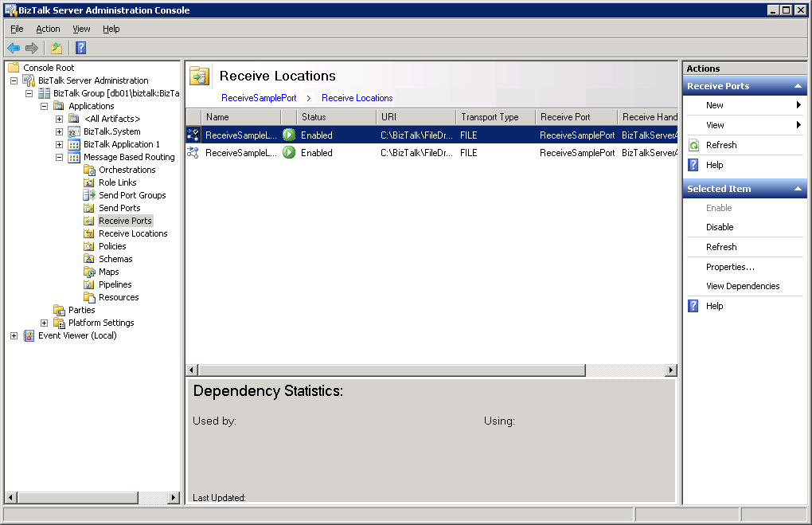Sort list by the Status column header
Image resolution: width=812 pixels, height=525 pixels.
pyautogui.click(x=337, y=117)
